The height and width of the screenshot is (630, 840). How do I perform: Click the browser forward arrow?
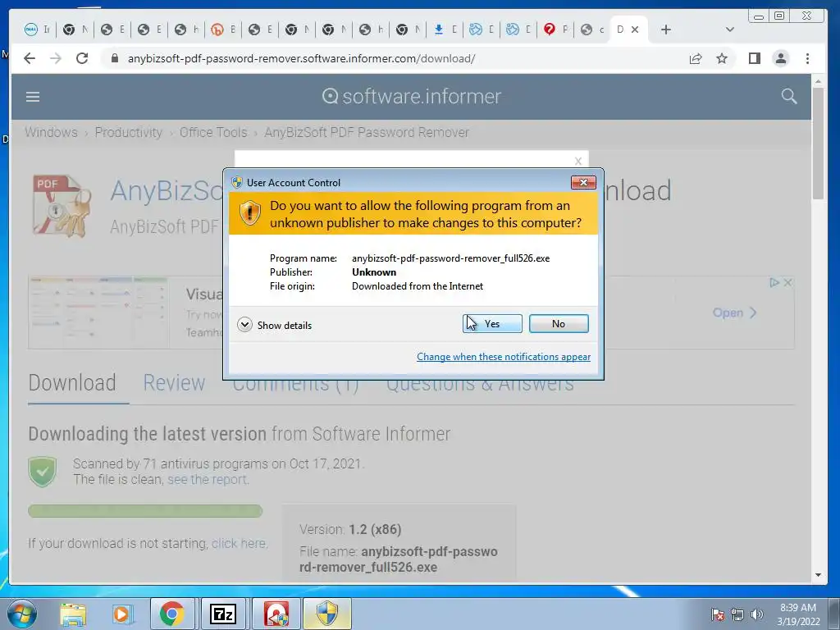[56, 58]
